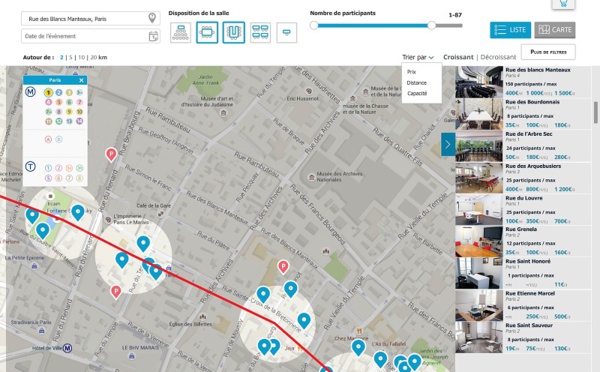
Task: Click the LE BHV MARAIS shop icon
Action: [x=132, y=356]
